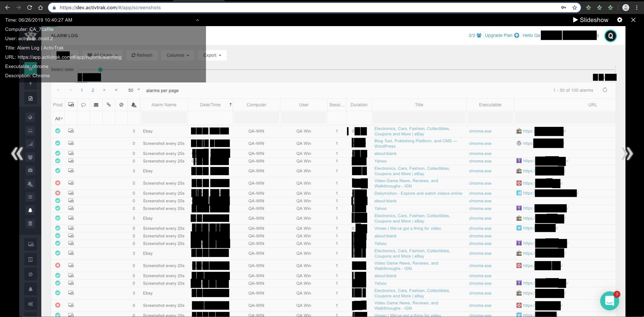Screen dimensions: 644x317
Task: Sort by the Title column header
Action: coord(419,105)
